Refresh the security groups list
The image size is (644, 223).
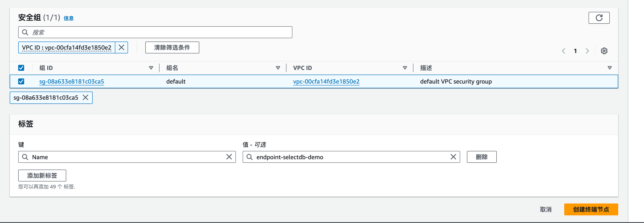tap(599, 18)
